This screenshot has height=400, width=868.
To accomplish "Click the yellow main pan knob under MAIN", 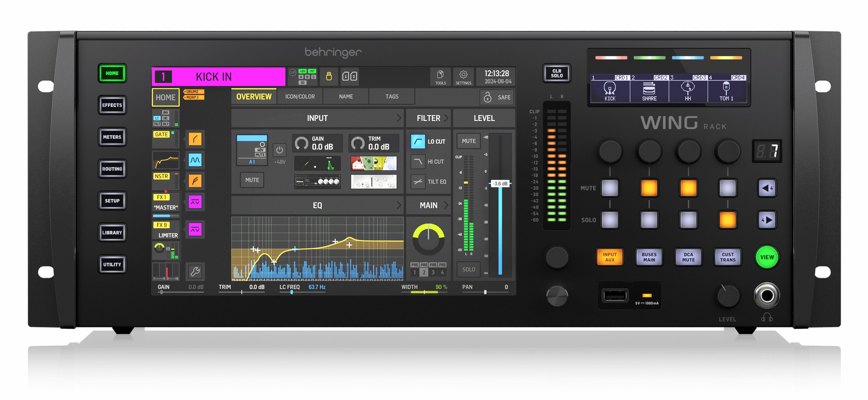I will [428, 239].
